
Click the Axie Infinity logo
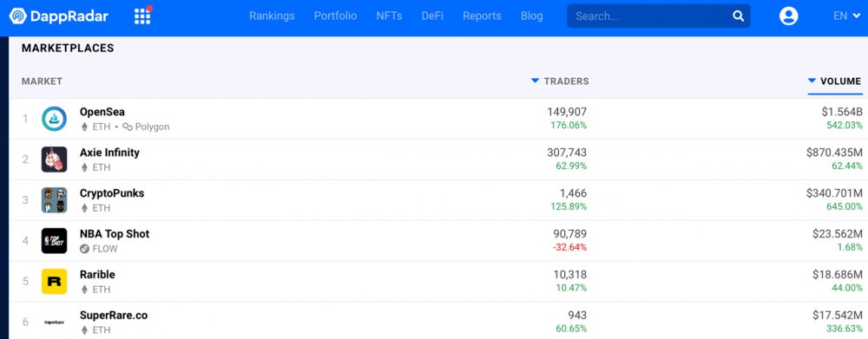(x=54, y=160)
